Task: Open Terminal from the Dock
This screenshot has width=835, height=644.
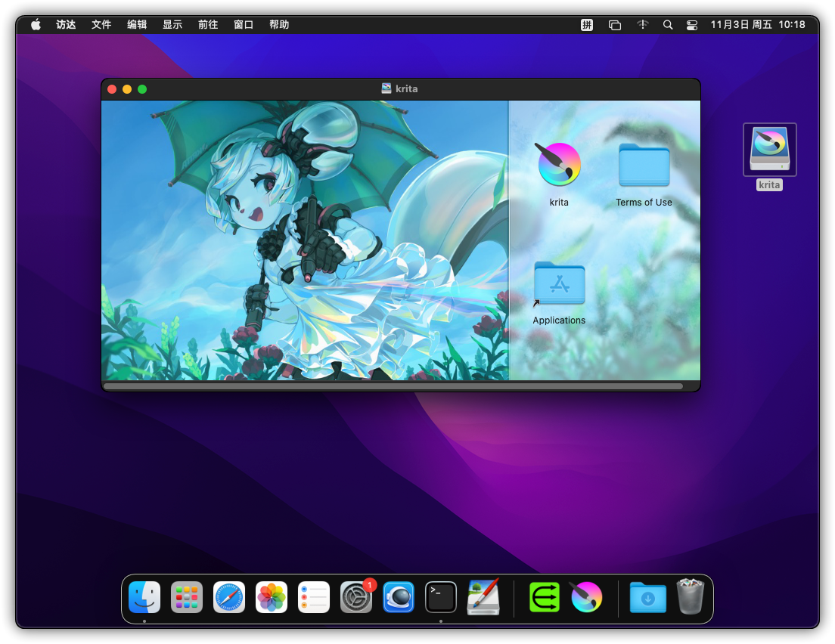Action: coord(440,597)
